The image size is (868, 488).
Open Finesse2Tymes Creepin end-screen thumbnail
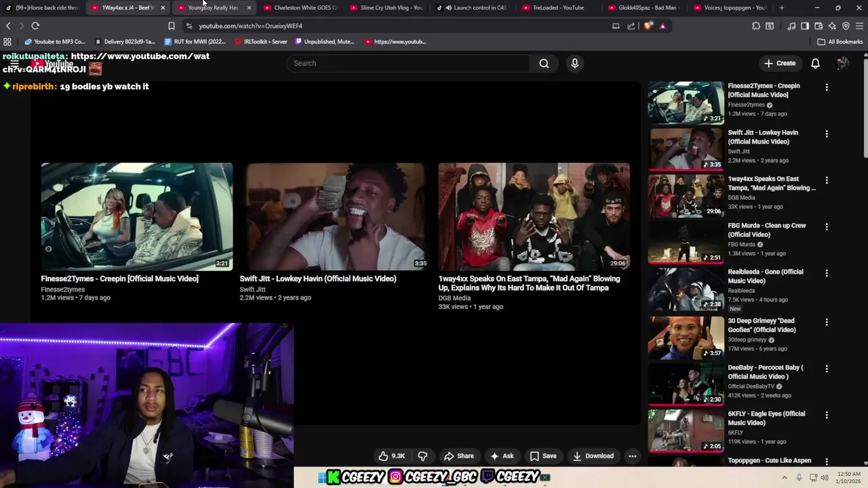point(137,216)
